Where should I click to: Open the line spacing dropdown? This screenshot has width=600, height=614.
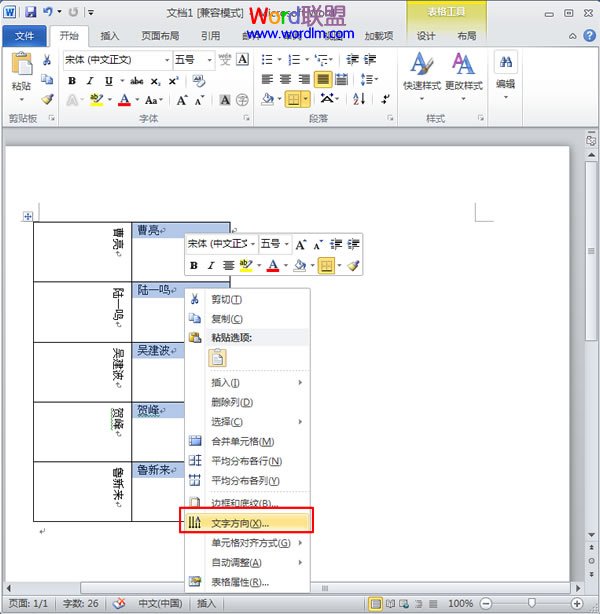coord(369,79)
